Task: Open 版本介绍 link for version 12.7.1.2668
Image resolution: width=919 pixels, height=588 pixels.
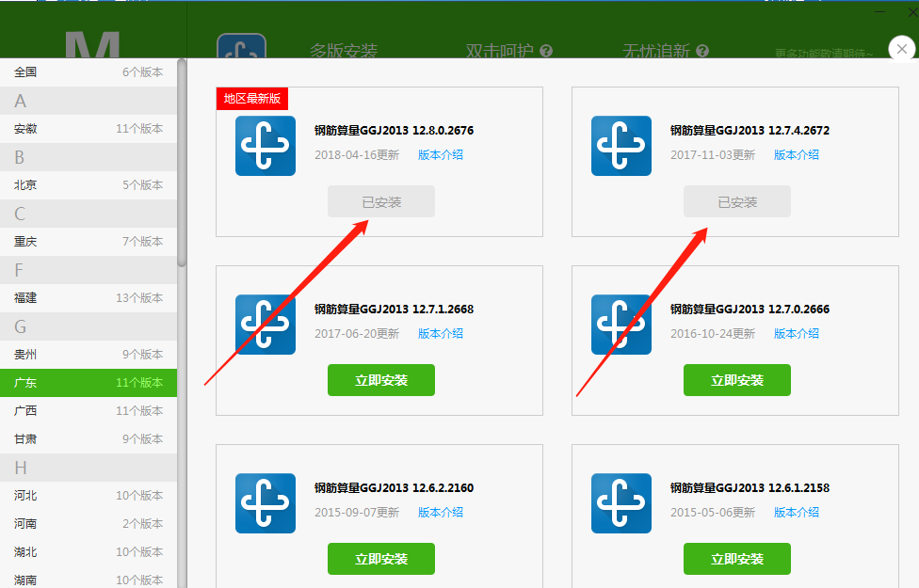Action: 440,333
